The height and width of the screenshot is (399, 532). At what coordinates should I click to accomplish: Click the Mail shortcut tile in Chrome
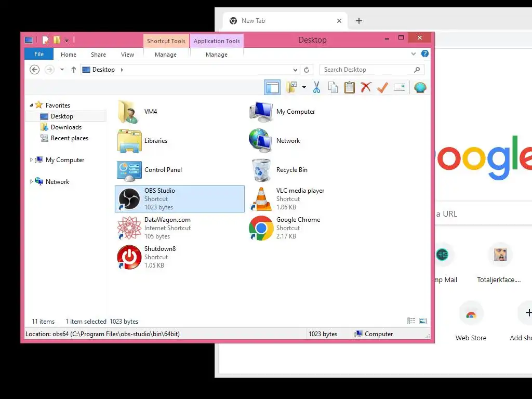pos(446,263)
